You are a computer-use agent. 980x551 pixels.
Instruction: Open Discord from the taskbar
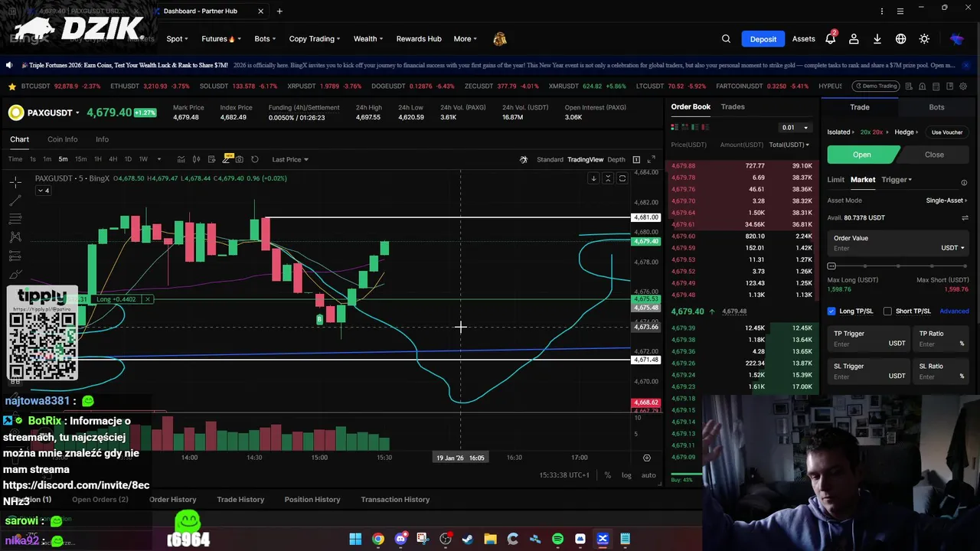pyautogui.click(x=400, y=539)
